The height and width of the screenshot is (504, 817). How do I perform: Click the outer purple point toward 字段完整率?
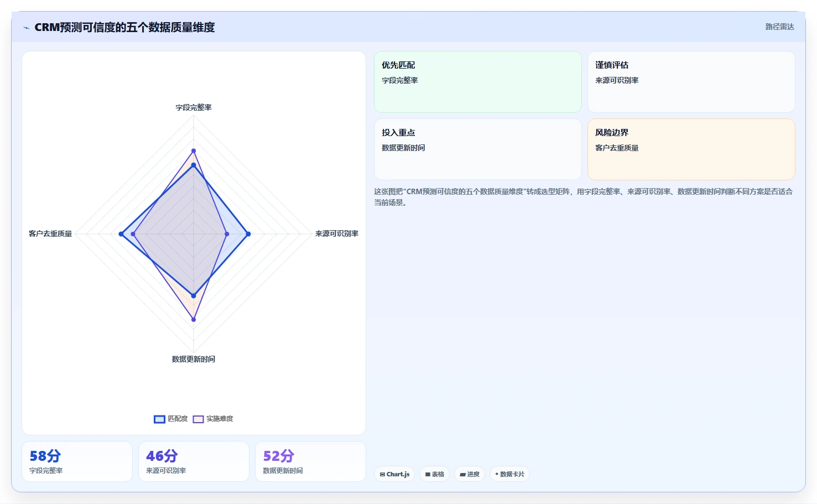(x=194, y=150)
